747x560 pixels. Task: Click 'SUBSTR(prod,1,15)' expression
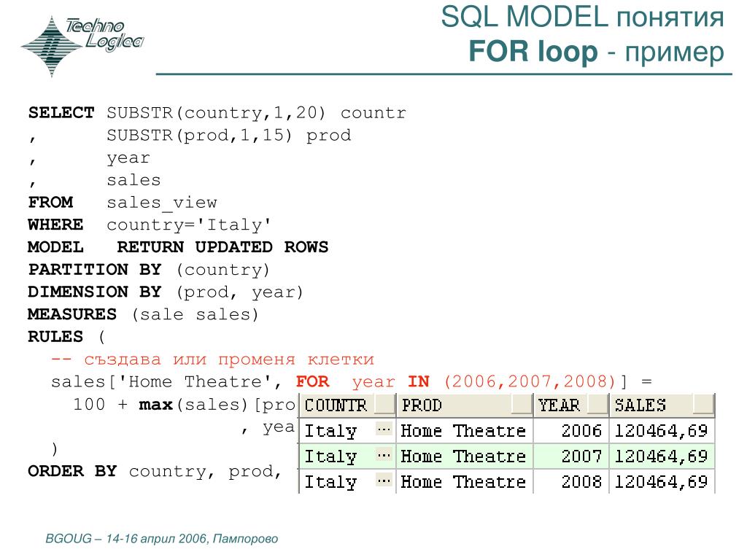click(x=199, y=136)
